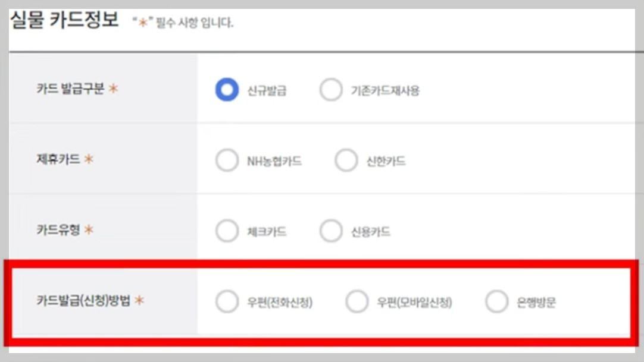Choose NH농협카드 as the partner card
Viewport: 644px width, 362px height.
226,159
